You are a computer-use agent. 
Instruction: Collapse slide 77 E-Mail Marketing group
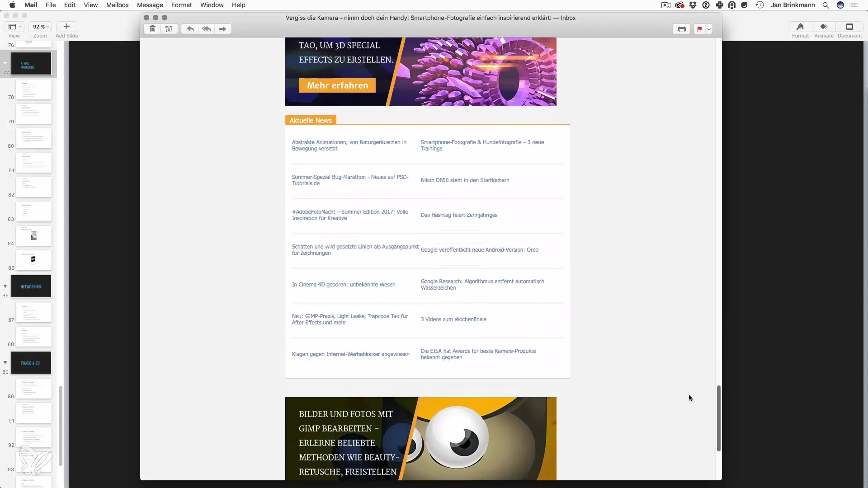click(x=5, y=63)
